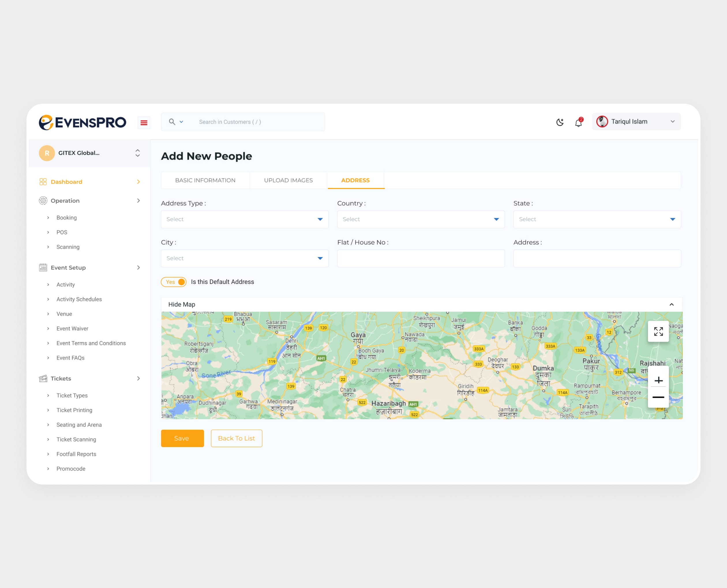
Task: Toggle the Is this Default Address switch
Action: pyautogui.click(x=174, y=282)
